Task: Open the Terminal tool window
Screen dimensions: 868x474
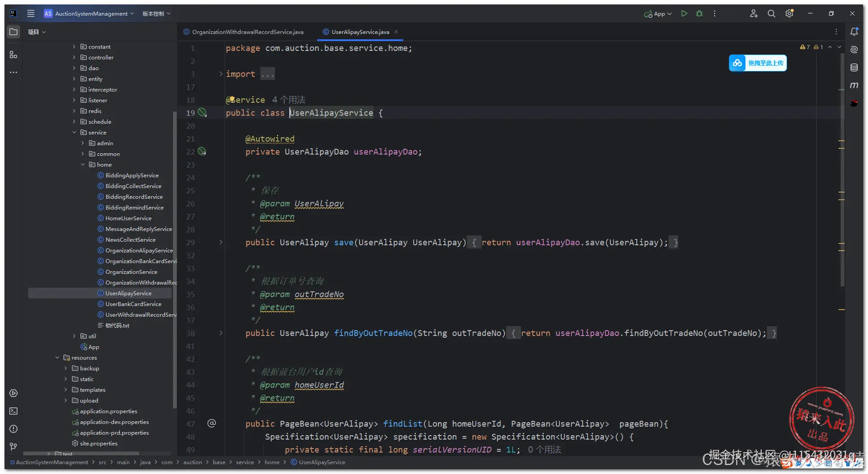Action: [x=13, y=411]
